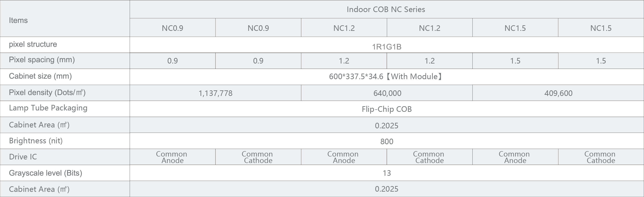Click the Brightness (nit) label
The width and height of the screenshot is (644, 197).
[36, 141]
